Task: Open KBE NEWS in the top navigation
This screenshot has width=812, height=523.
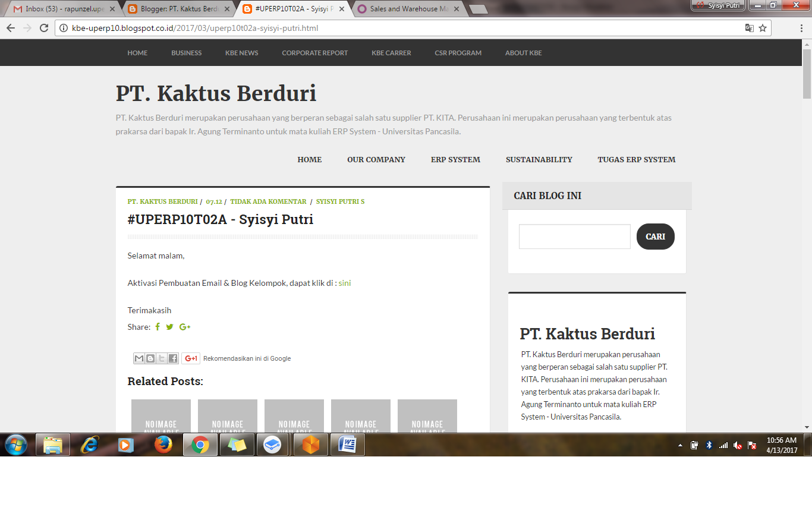Action: point(242,53)
